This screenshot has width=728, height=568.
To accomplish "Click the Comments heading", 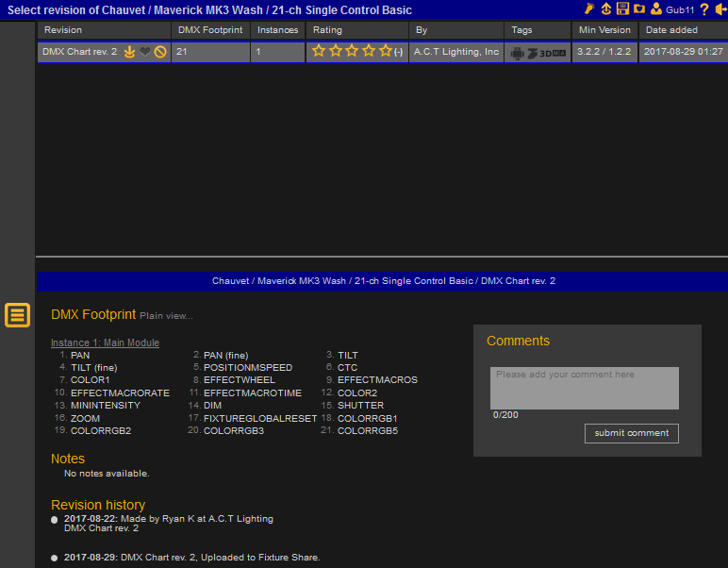I will [x=518, y=341].
